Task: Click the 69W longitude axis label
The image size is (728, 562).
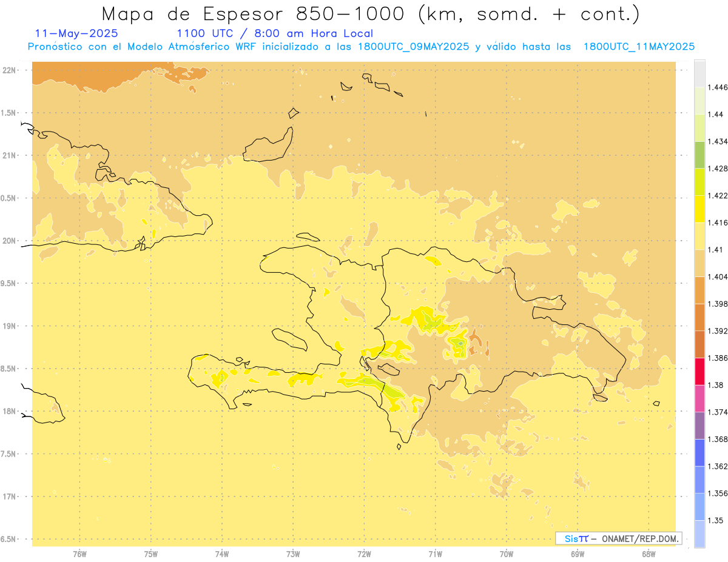Action: coord(578,554)
